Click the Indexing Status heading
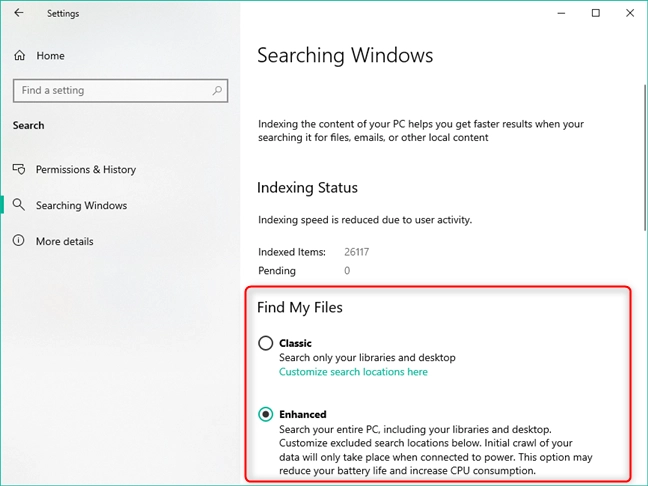Viewport: 648px width, 486px height. pos(307,188)
